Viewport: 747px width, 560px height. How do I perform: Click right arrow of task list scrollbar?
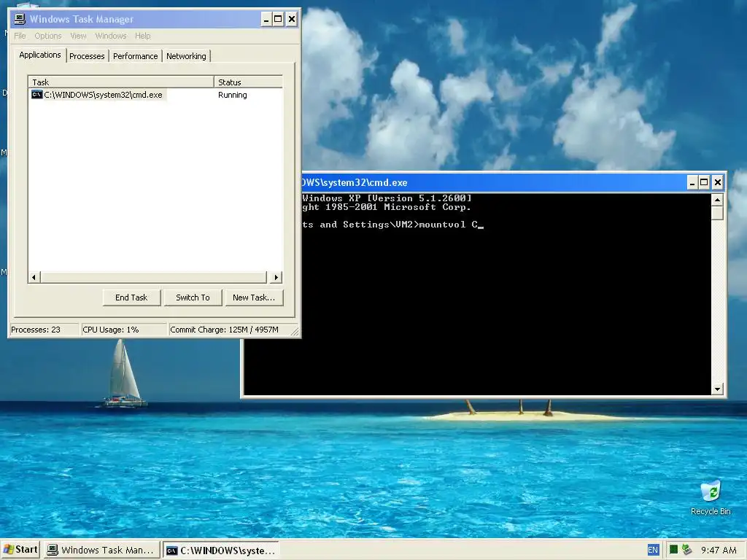tap(276, 277)
